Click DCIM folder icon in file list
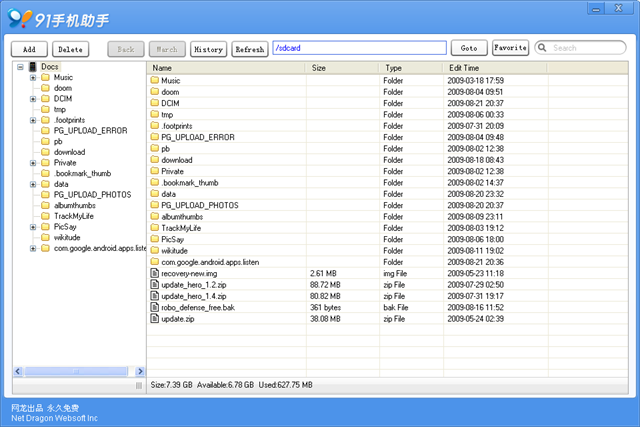The image size is (640, 427). click(x=155, y=103)
